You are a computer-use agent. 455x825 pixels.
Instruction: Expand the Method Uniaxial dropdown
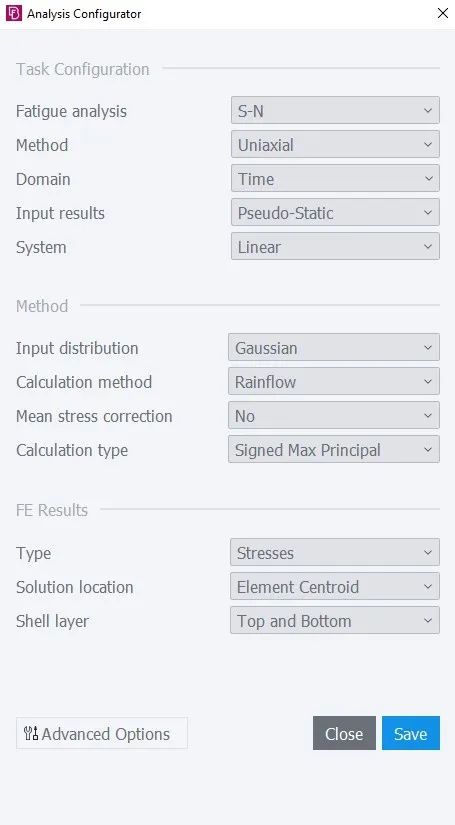click(x=335, y=145)
